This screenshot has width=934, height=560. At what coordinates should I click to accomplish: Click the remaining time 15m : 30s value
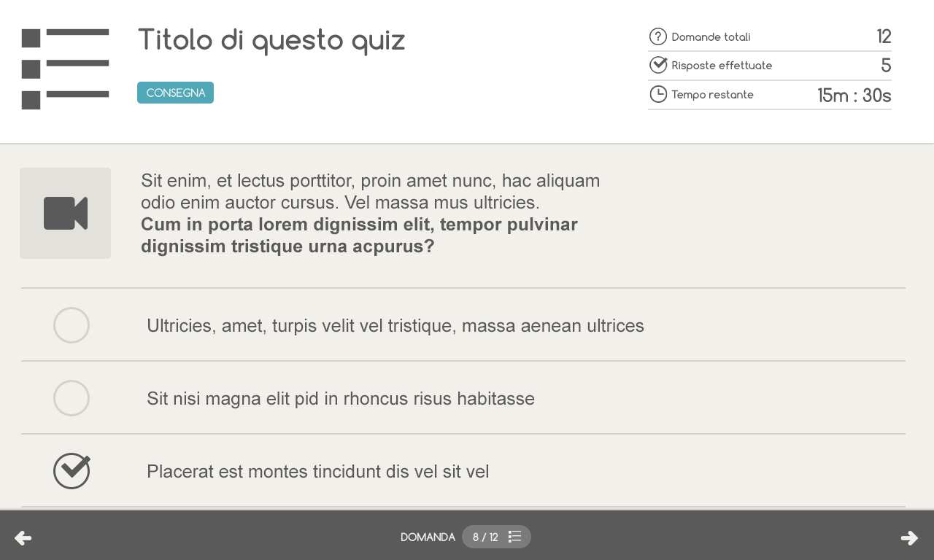pos(854,96)
